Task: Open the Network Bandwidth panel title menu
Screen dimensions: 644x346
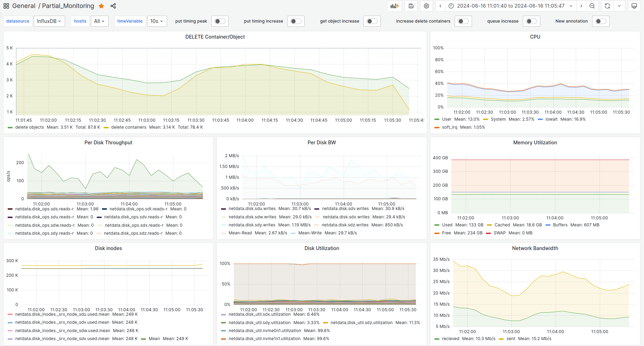Action: click(535, 248)
